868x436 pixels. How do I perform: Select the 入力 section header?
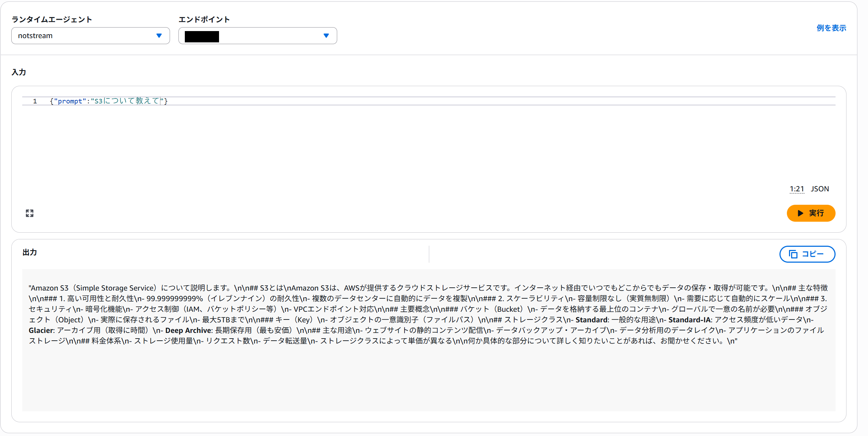click(x=19, y=72)
